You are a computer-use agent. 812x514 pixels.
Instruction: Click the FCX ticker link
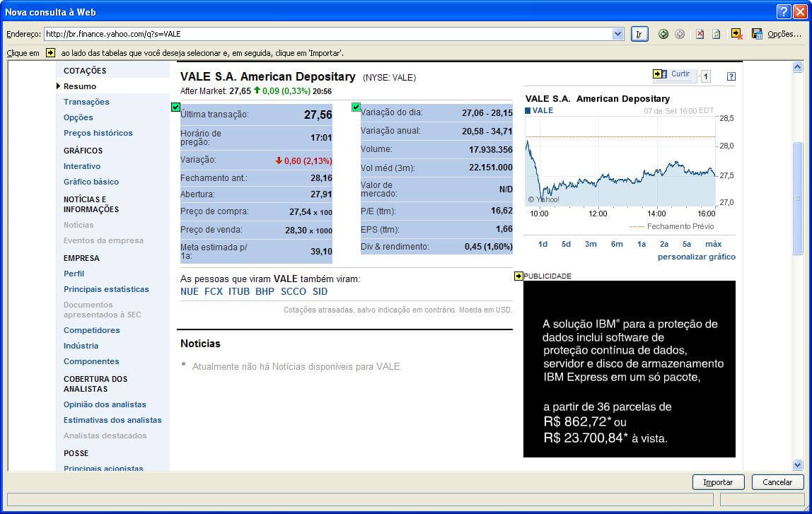(x=214, y=291)
